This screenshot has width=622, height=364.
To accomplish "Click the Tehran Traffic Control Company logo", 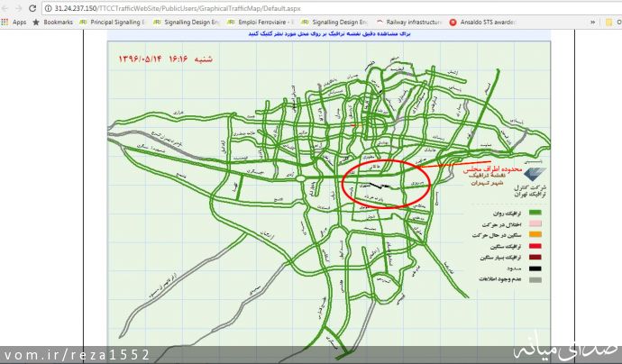I will [x=535, y=174].
